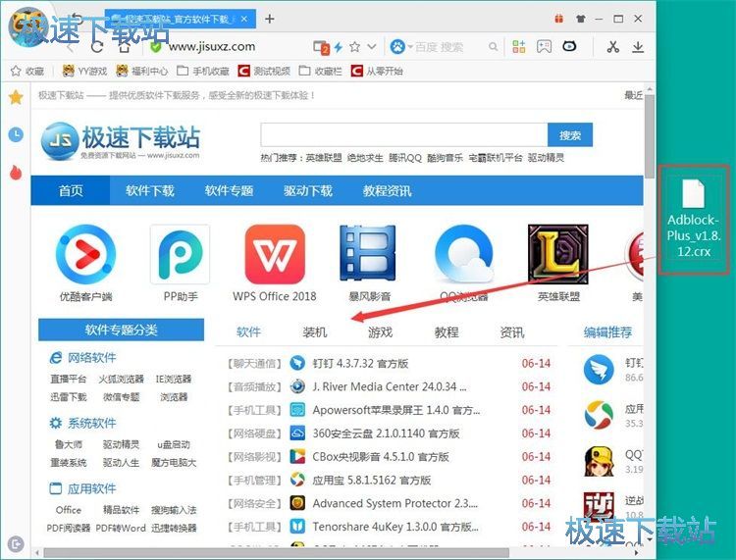Click the site search input field
The image size is (736, 560).
pyautogui.click(x=404, y=135)
